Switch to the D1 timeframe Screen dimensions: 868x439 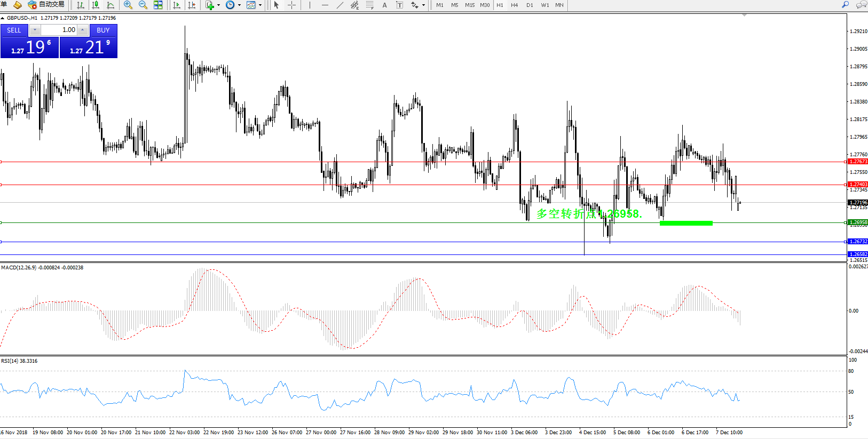pyautogui.click(x=530, y=5)
